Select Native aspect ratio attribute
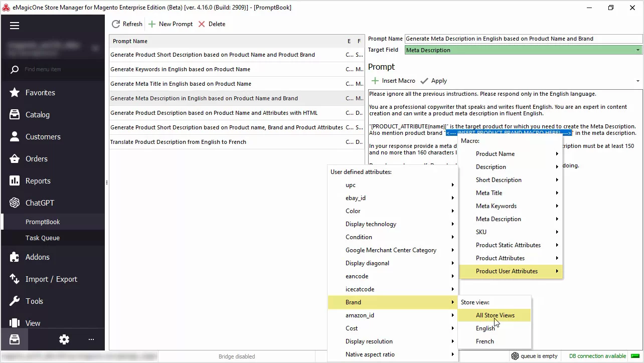The image size is (644, 363). 392,354
